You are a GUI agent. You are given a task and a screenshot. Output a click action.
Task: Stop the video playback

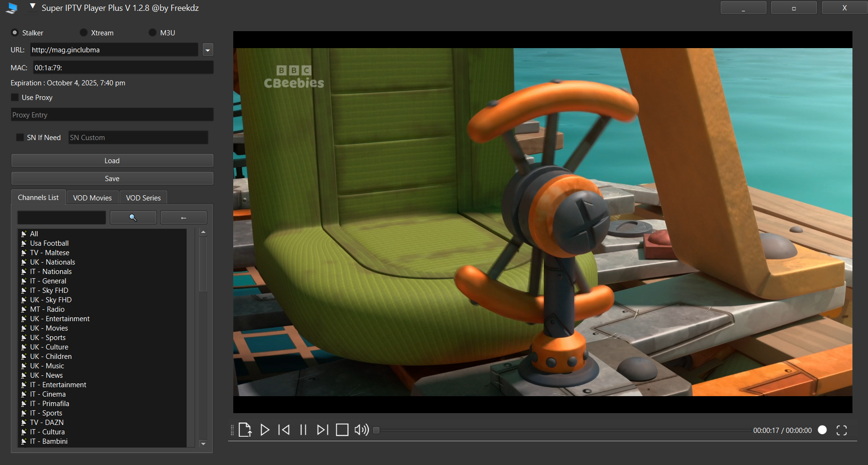[342, 430]
